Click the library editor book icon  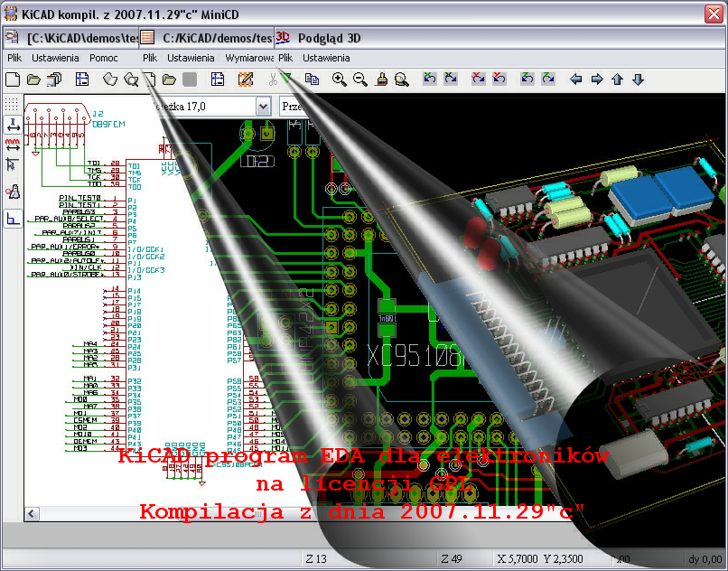(x=110, y=80)
